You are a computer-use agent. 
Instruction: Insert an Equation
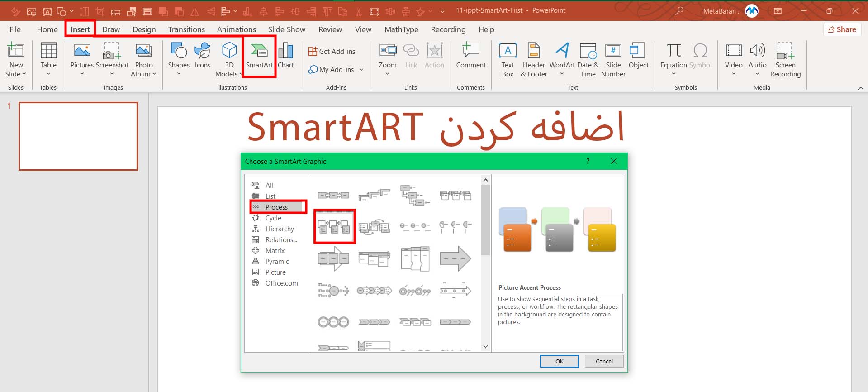[x=674, y=59]
